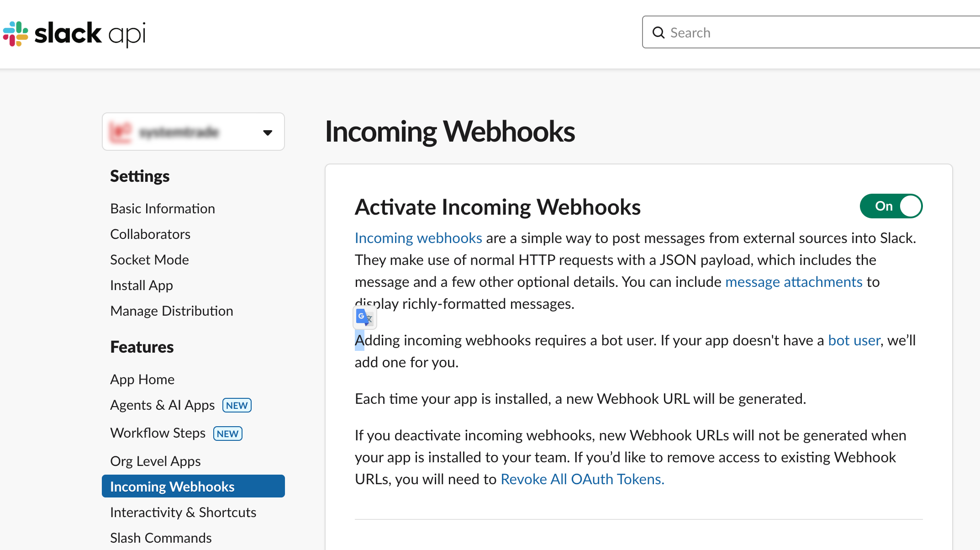Open Basic Information settings page
The image size is (980, 550).
(x=162, y=209)
